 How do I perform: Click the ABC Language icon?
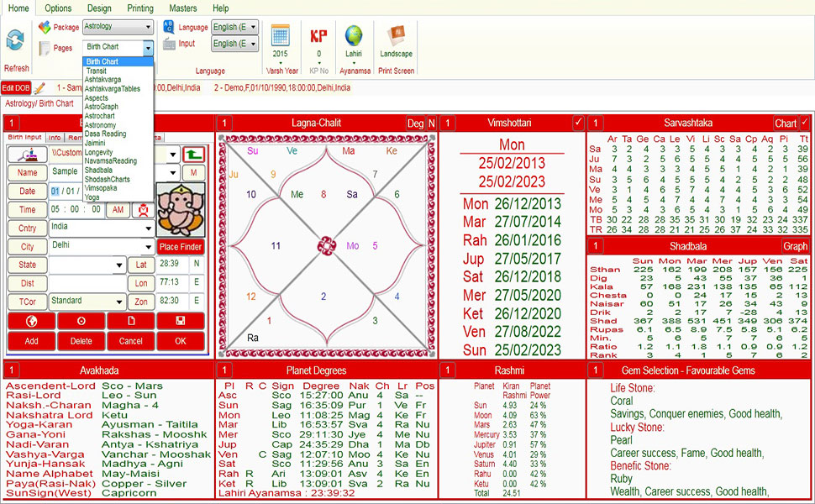[168, 27]
